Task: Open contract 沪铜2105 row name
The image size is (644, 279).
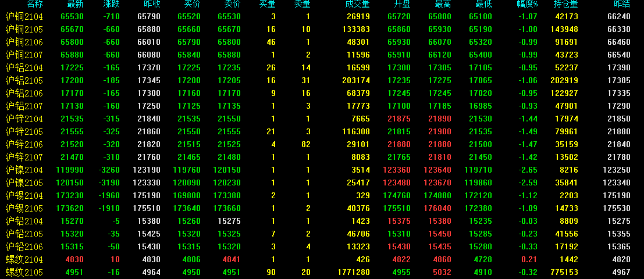Action: click(x=24, y=30)
